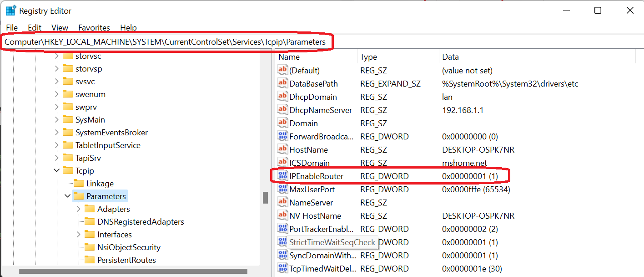Click the PortTrackerEnabl... DWORD icon
The image size is (644, 277).
pos(283,229)
